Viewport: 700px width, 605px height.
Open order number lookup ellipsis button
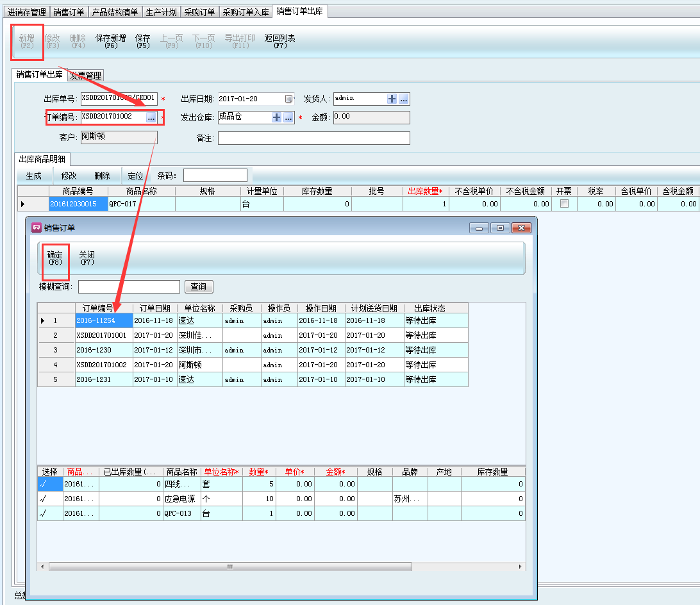click(x=151, y=117)
